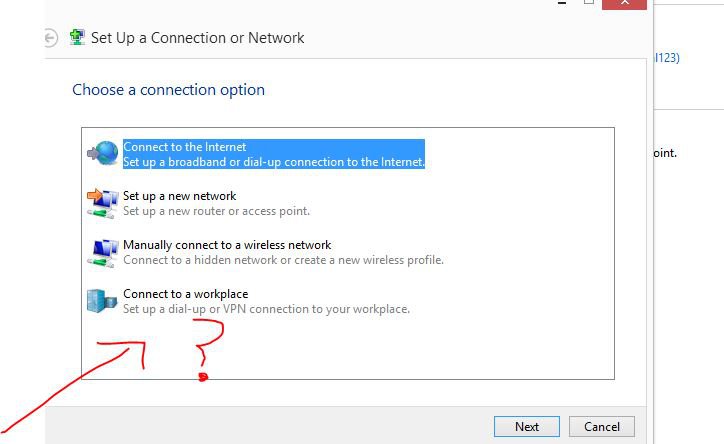724x444 pixels.
Task: Click the wireless network monitor icon
Action: pos(102,250)
